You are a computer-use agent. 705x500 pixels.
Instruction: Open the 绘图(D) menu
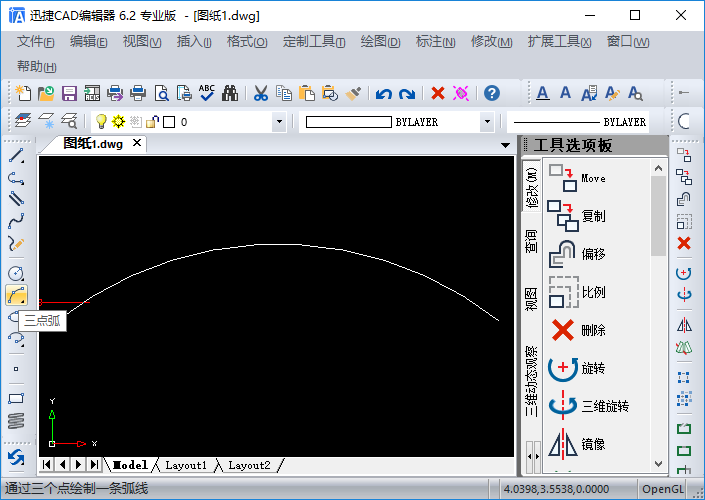click(x=380, y=42)
